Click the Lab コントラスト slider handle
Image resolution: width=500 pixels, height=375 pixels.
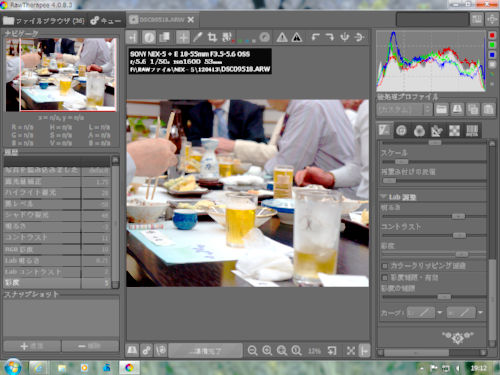click(x=459, y=236)
